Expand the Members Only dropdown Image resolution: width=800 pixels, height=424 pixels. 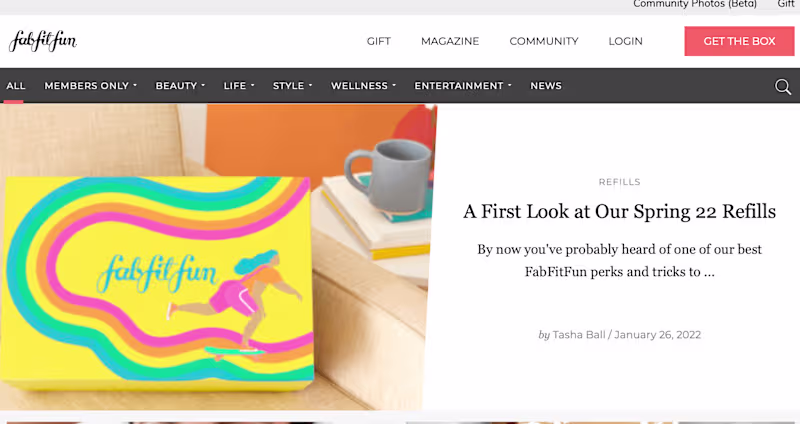(x=91, y=86)
